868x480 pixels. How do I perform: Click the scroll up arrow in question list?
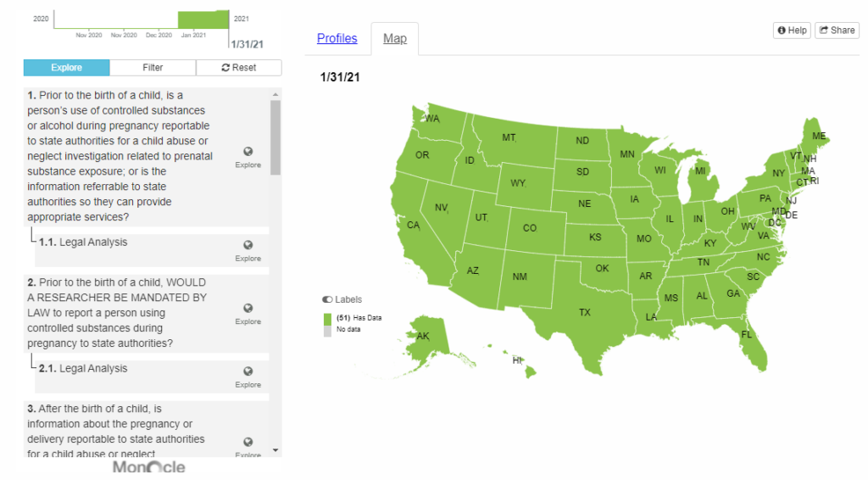click(275, 95)
